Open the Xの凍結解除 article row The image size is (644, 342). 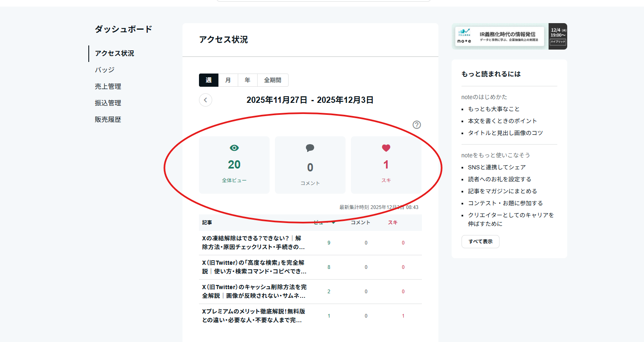(253, 243)
